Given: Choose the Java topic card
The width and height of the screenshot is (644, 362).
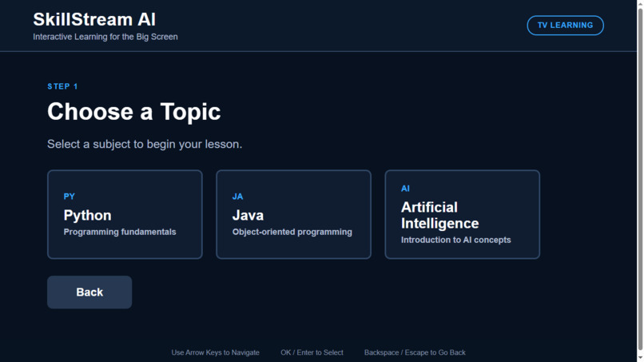Looking at the screenshot, I should (x=294, y=214).
